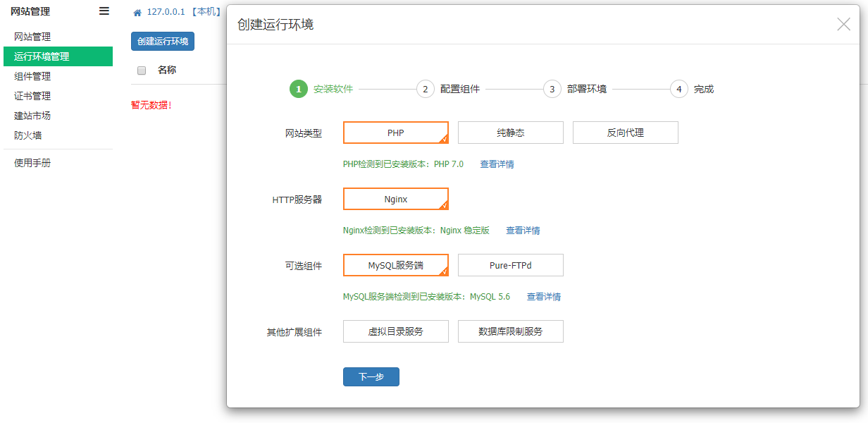Click the 网站类型 field label
The width and height of the screenshot is (868, 423).
(x=304, y=133)
